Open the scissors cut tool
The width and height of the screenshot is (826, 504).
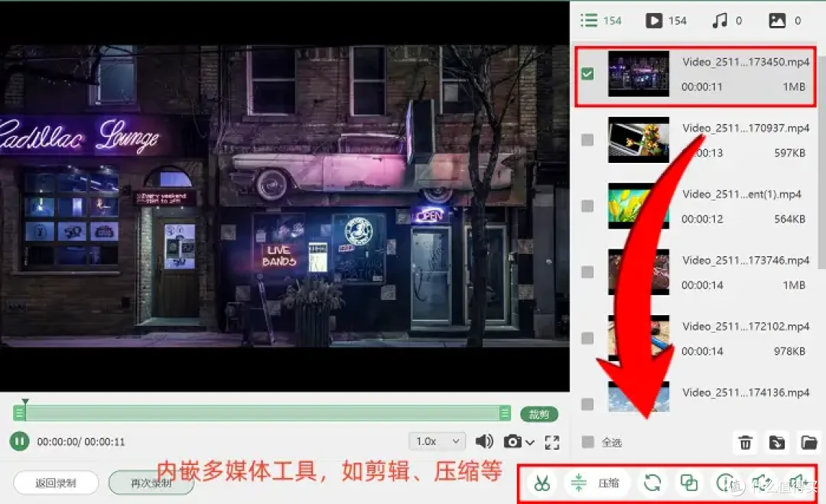point(541,483)
